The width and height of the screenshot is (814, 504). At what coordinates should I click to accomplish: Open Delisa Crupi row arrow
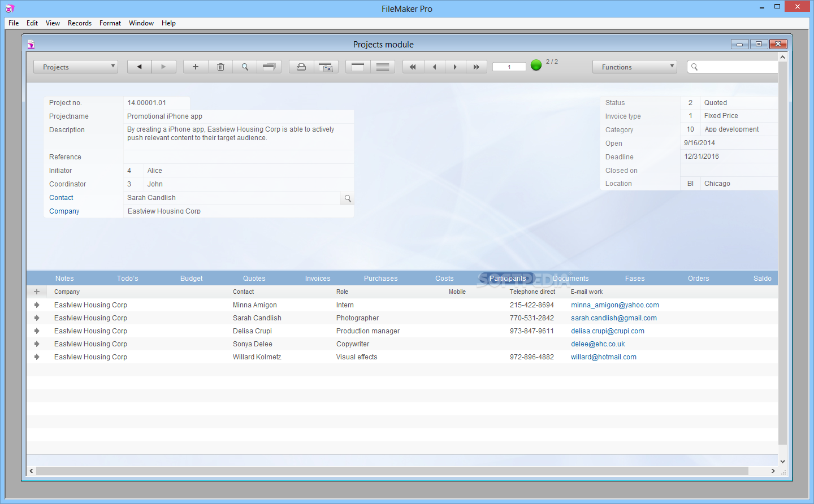click(x=37, y=331)
